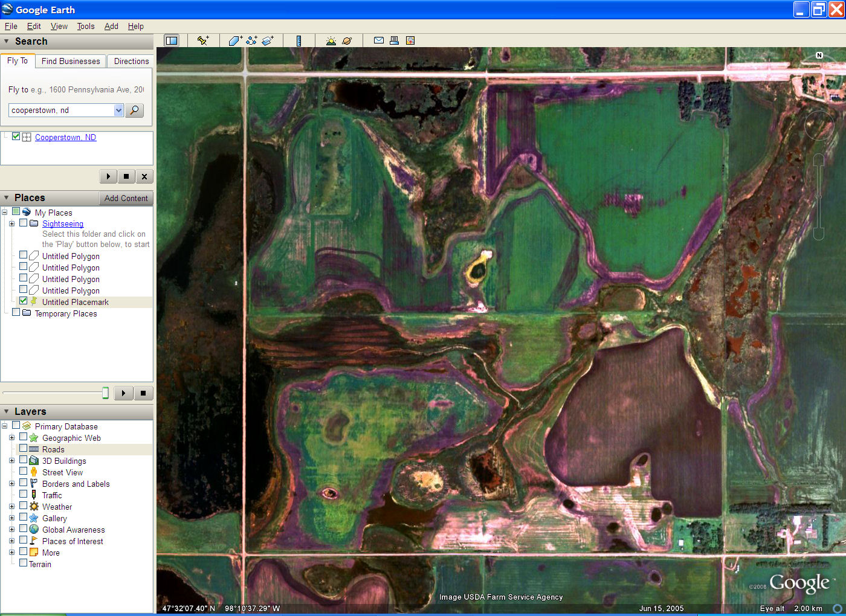Screen dimensions: 846x616
Task: Click the Untitled Placemark pushpin icon
Action: 34,301
